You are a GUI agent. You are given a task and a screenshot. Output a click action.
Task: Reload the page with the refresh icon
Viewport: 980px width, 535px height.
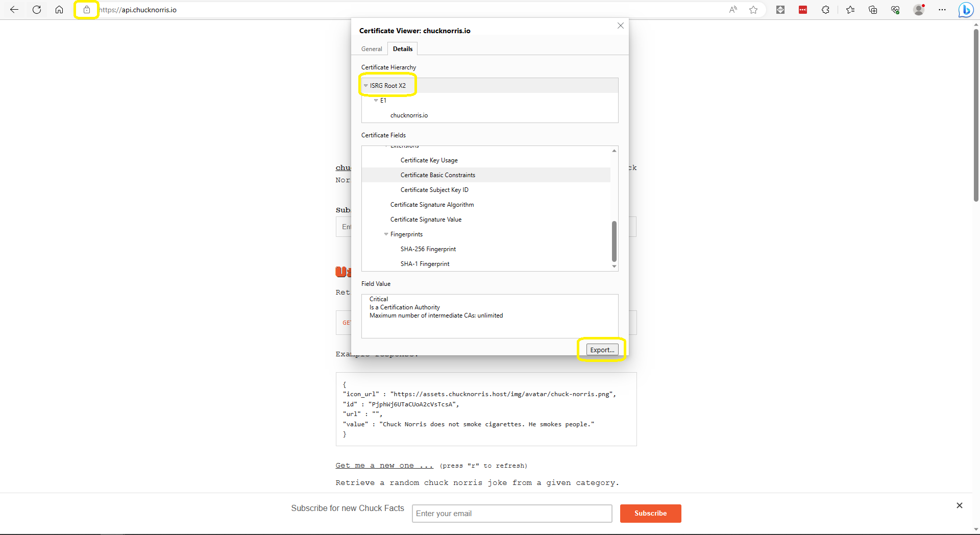(37, 10)
